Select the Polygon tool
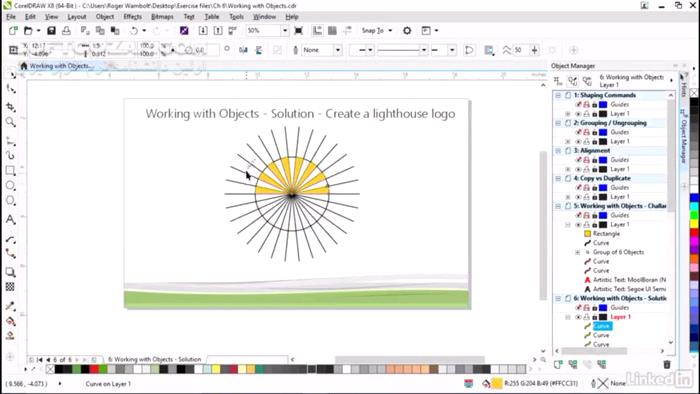Viewport: 700px width, 394px height. tap(11, 201)
